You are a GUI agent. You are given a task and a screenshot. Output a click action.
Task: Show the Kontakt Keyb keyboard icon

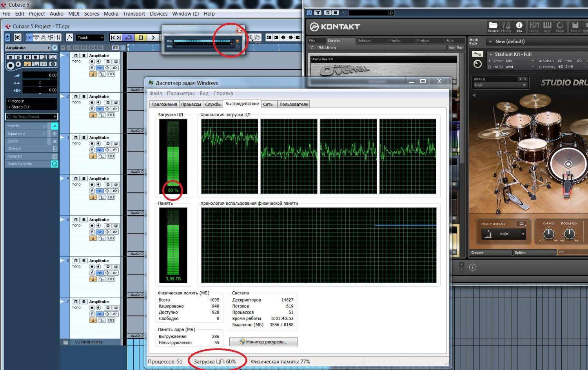547,26
